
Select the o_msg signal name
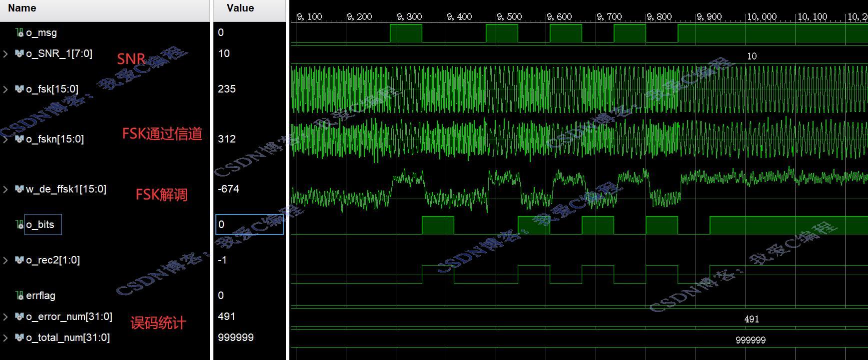click(x=41, y=32)
